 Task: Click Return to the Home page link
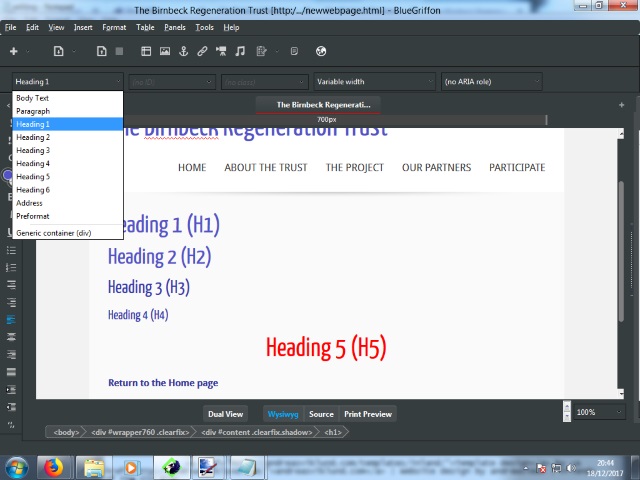pyautogui.click(x=163, y=383)
